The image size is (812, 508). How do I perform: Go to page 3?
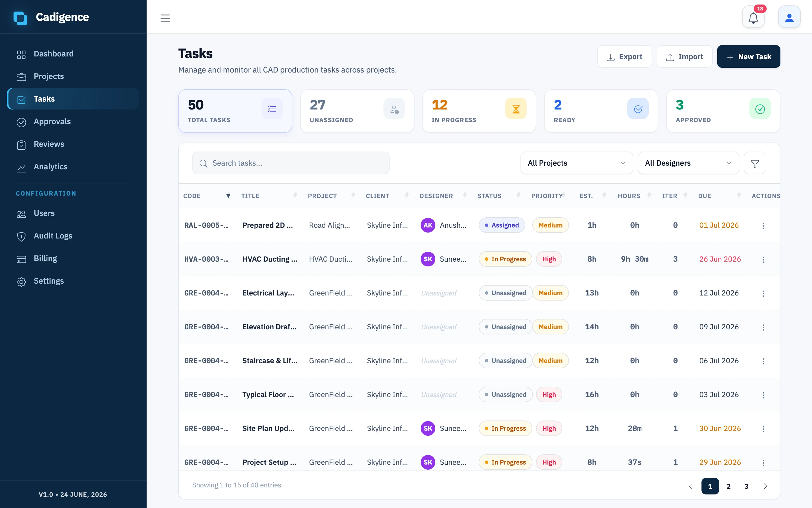point(746,486)
